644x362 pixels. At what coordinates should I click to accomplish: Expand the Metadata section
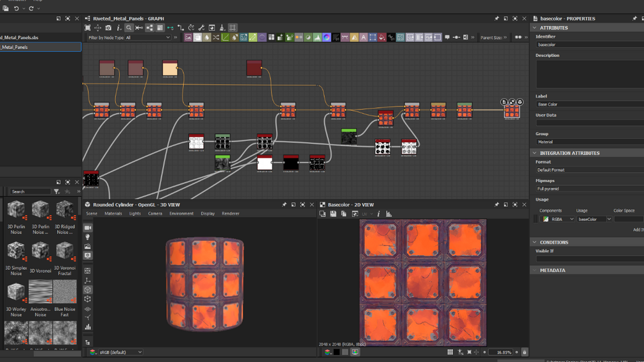coord(534,270)
